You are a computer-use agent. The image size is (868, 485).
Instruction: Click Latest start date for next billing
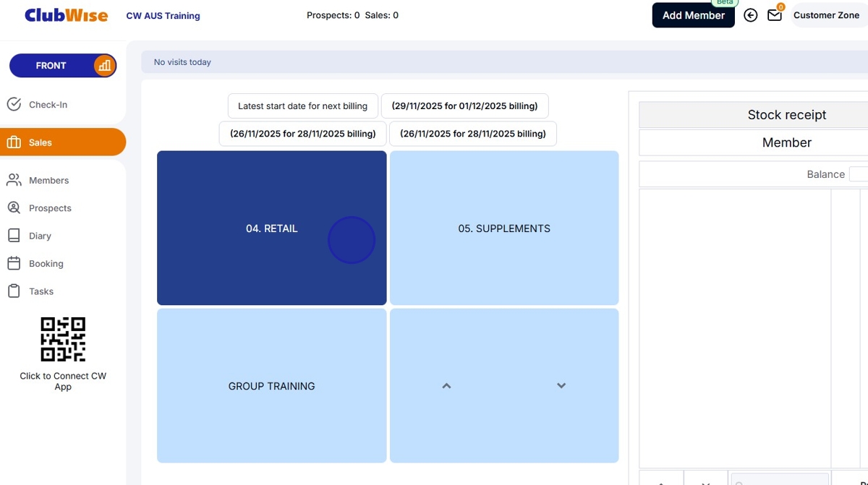pos(302,106)
